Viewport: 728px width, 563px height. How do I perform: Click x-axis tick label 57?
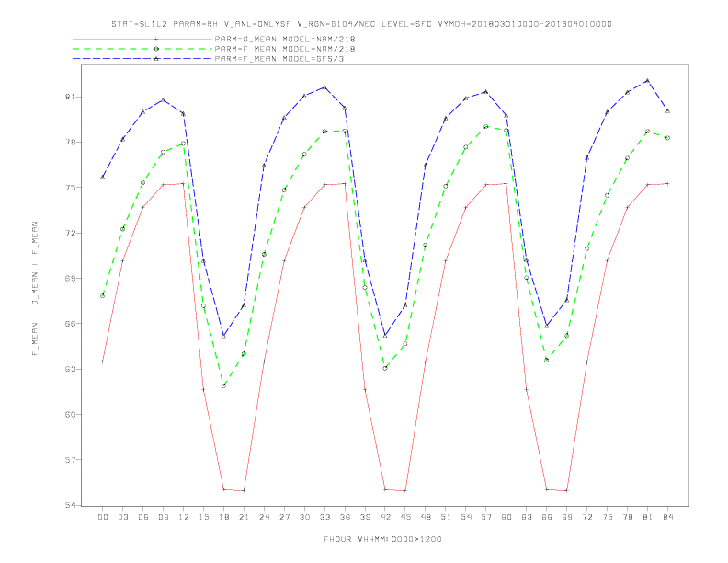(x=486, y=517)
